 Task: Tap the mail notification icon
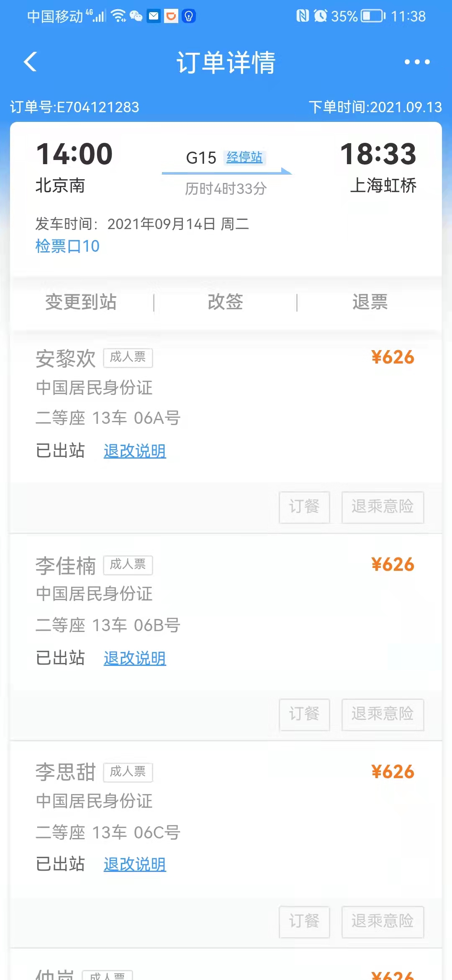[x=154, y=16]
